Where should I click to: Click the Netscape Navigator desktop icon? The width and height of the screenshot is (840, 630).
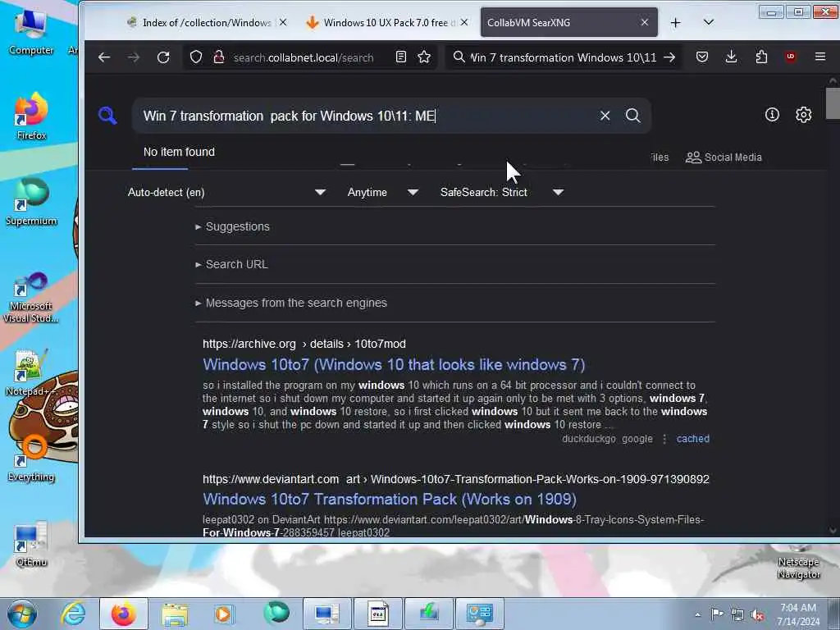[799, 563]
